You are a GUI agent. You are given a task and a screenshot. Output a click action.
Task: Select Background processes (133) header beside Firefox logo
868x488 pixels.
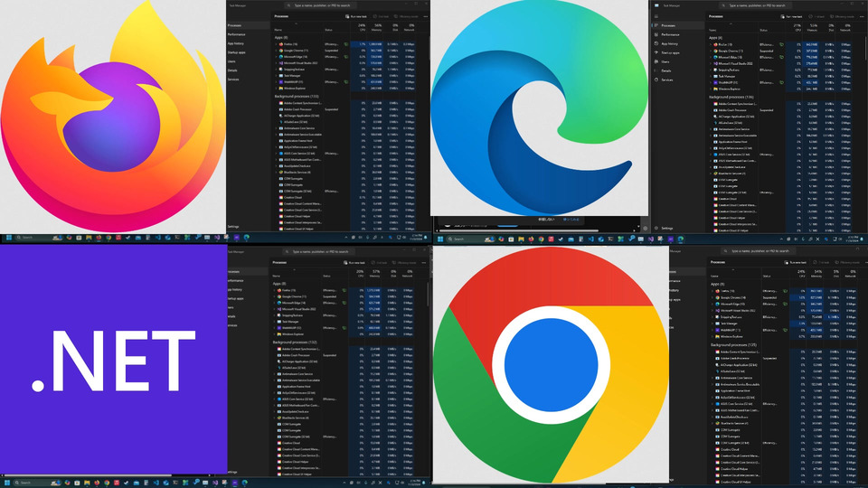tap(297, 97)
